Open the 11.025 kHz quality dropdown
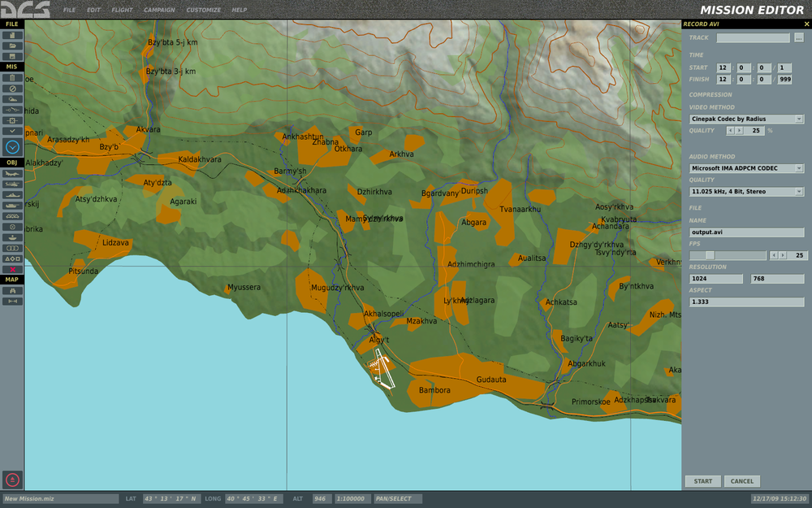 [745, 192]
